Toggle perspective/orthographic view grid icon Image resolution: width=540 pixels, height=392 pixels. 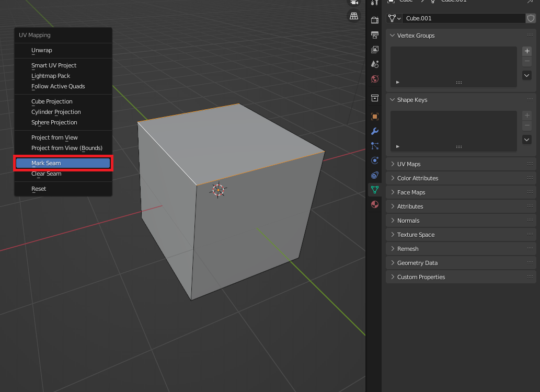tap(354, 16)
